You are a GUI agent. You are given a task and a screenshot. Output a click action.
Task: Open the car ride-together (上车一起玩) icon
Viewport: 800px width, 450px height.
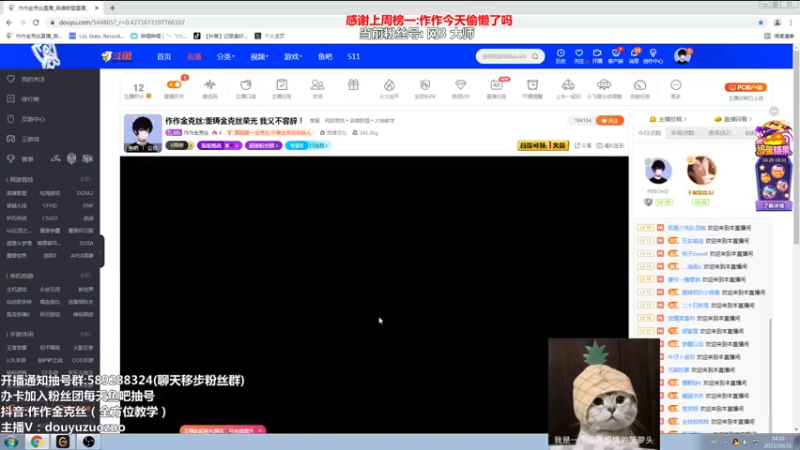568,85
